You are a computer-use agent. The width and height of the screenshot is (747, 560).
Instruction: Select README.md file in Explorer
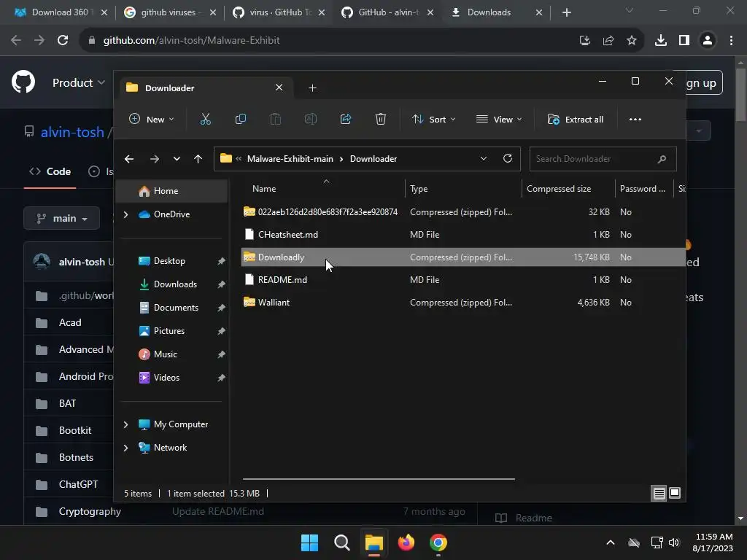(462, 280)
